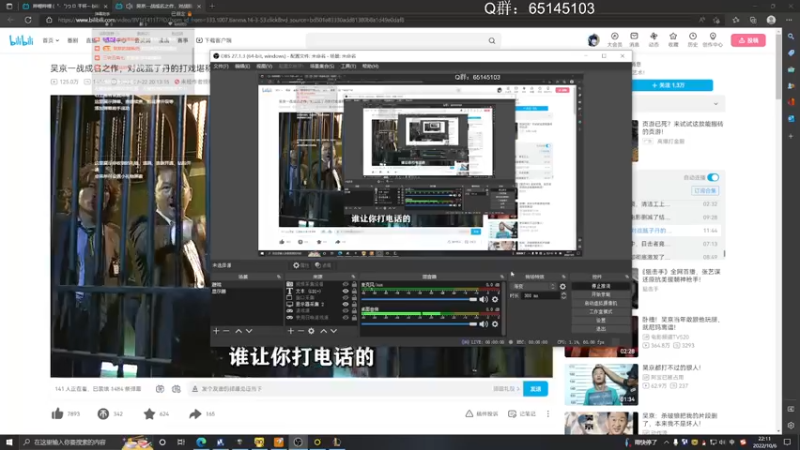The width and height of the screenshot is (800, 450).
Task: Like the video with thumbs-up icon
Action: 58,414
